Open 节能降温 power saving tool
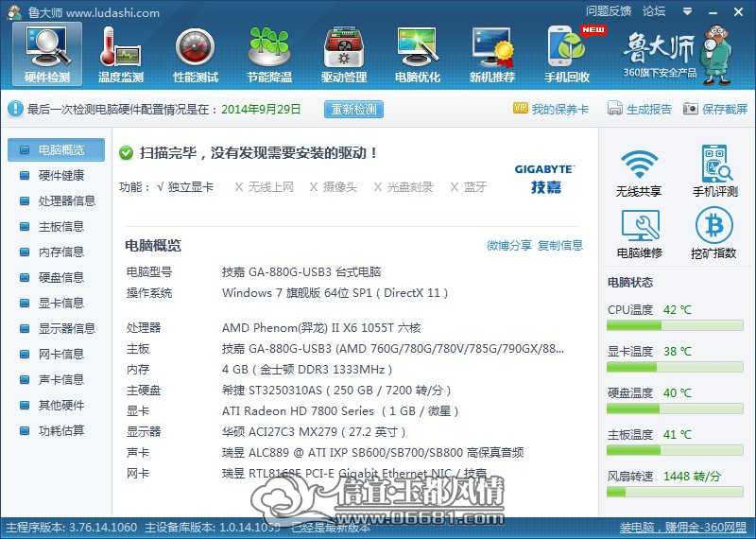 pos(269,54)
